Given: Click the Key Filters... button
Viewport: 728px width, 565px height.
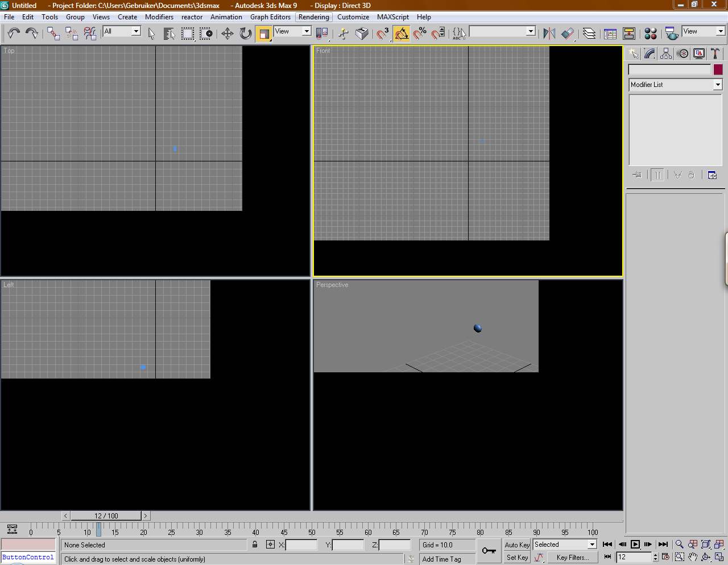Looking at the screenshot, I should pyautogui.click(x=573, y=558).
